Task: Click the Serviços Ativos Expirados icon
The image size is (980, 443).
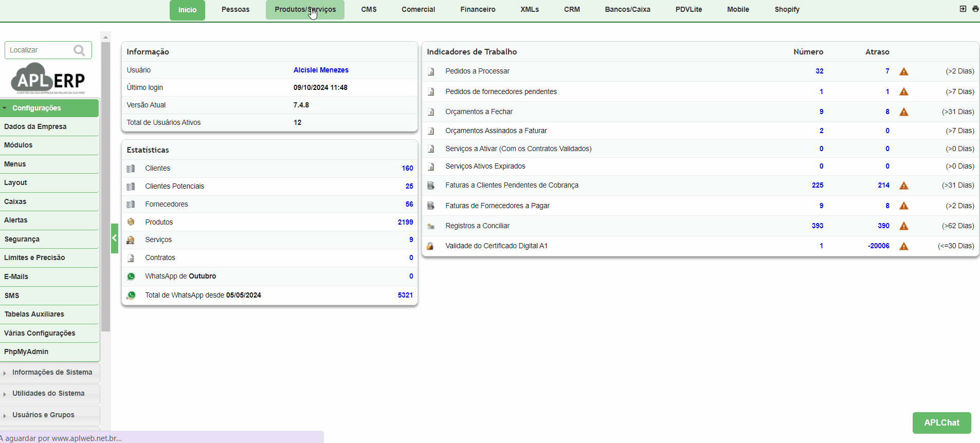Action: (x=431, y=167)
